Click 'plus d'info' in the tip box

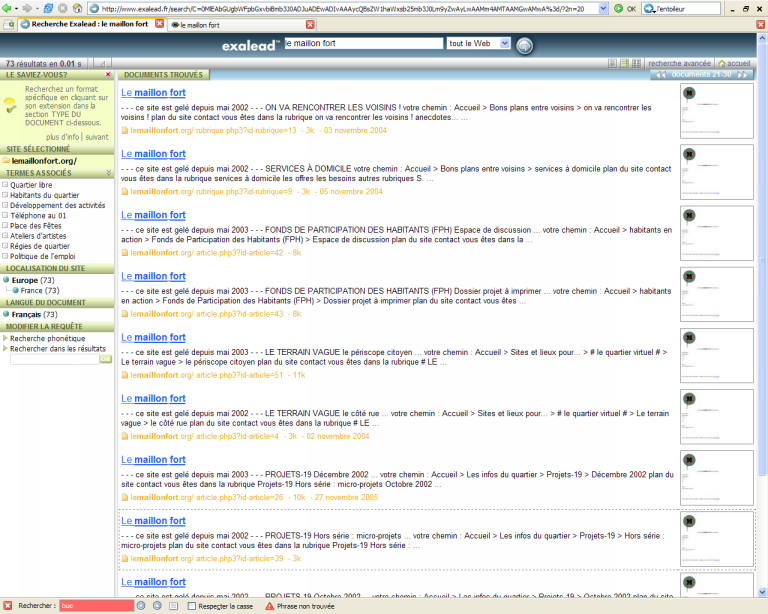click(x=63, y=137)
